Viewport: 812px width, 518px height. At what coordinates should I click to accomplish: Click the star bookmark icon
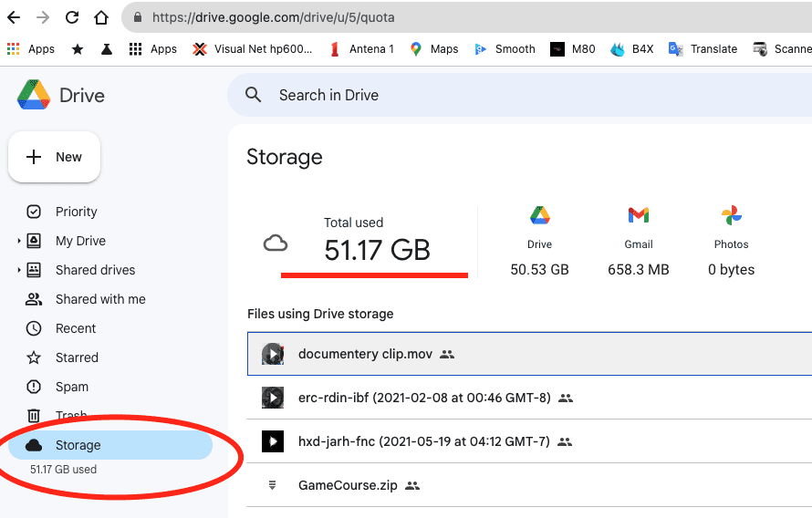(x=78, y=49)
